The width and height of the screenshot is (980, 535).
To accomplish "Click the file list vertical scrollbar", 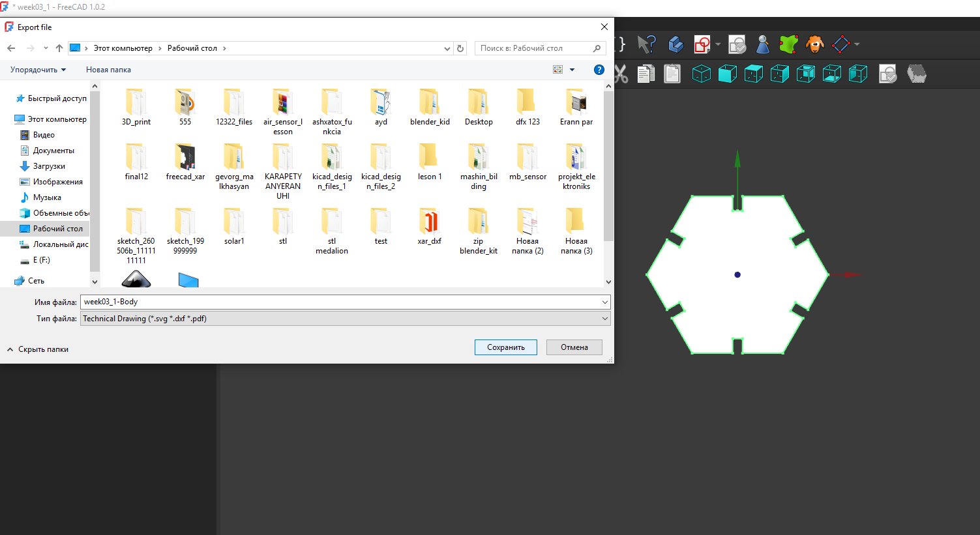I will pyautogui.click(x=608, y=166).
